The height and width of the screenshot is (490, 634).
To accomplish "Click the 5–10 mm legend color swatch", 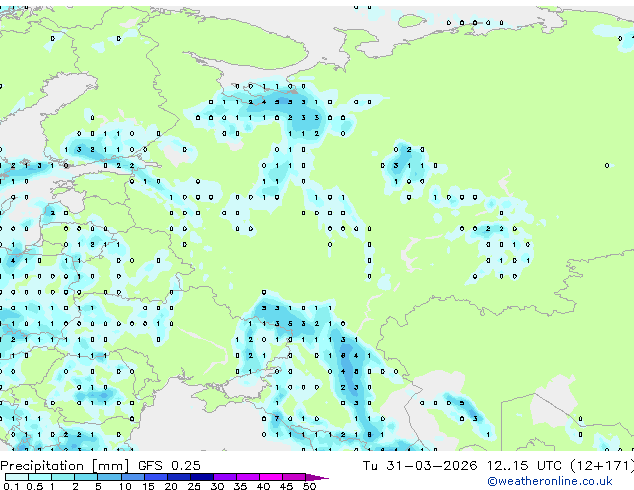I will 109,477.
